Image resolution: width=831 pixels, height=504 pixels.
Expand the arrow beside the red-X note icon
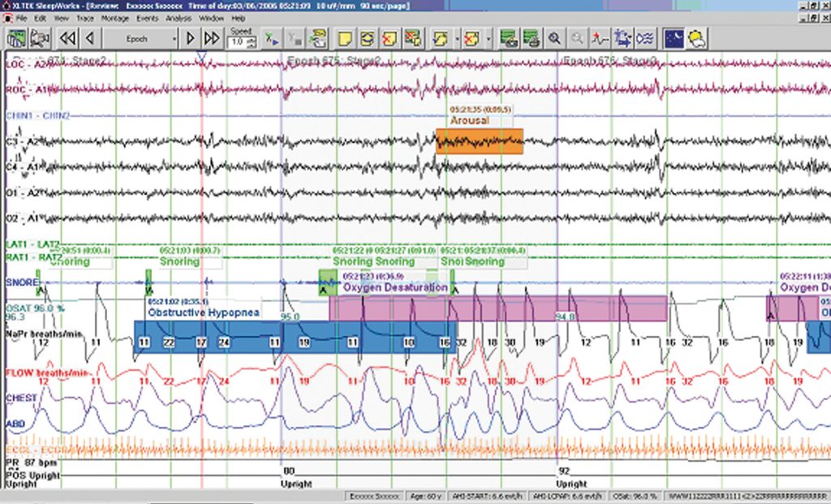487,38
